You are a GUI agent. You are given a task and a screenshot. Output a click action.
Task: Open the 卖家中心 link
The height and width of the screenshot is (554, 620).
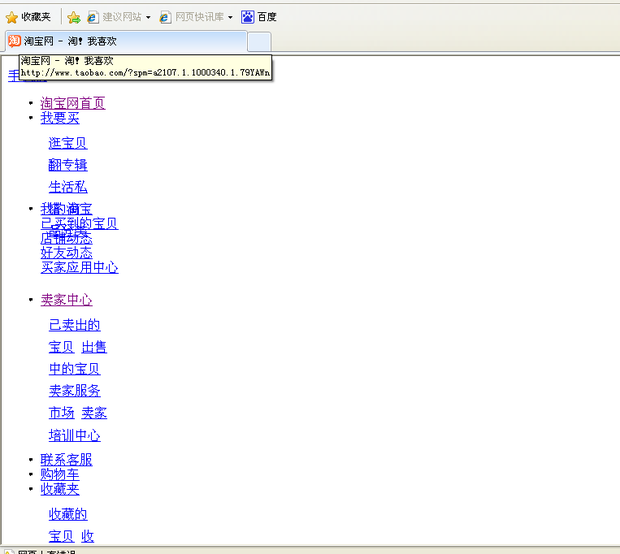[x=66, y=300]
